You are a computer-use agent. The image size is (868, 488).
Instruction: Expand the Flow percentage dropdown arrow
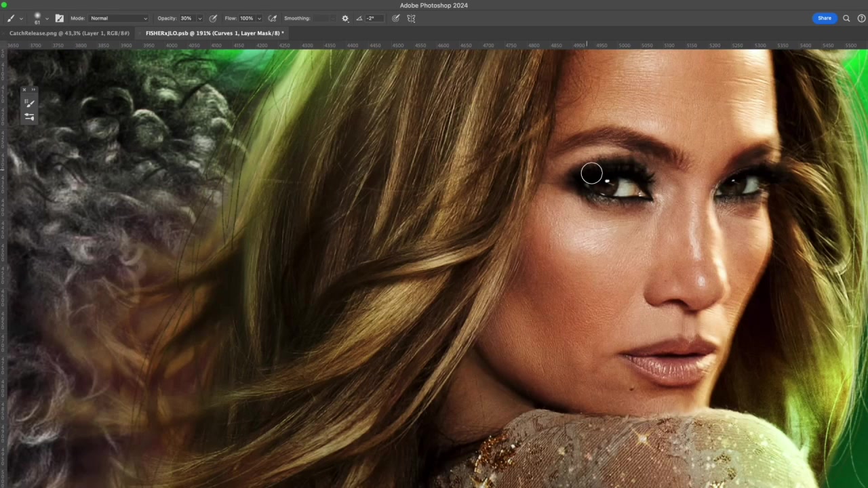[259, 18]
